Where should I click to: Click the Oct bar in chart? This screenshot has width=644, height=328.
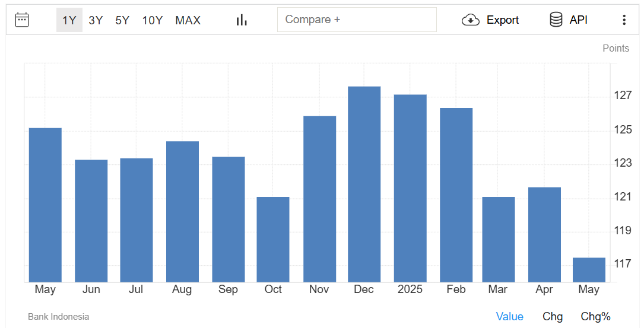(x=273, y=240)
